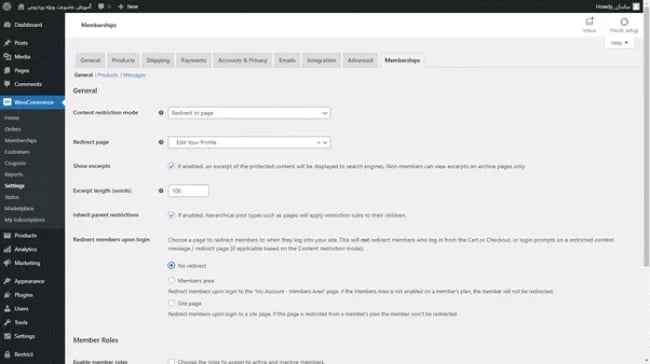Open the Inbox icon at top right

(589, 22)
